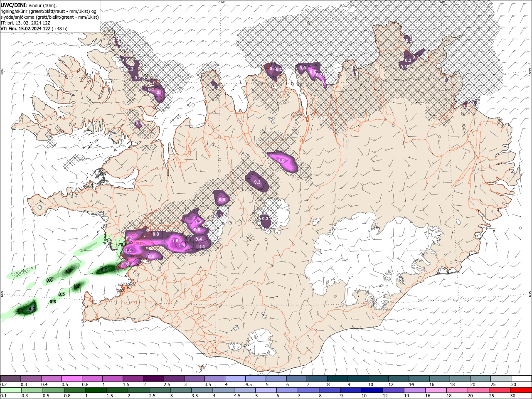Pick the light pink rain swatch between 16 and 18
Screen dimensions: 532x399
click(x=436, y=390)
